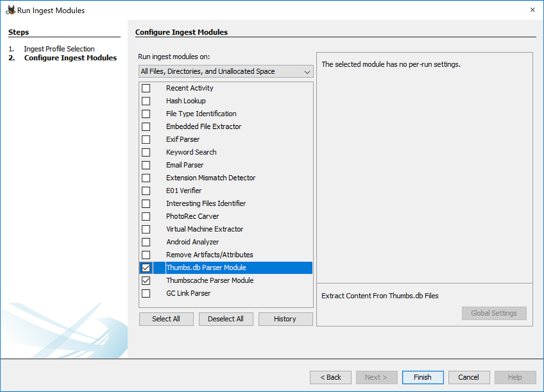The height and width of the screenshot is (392, 544).
Task: Open the ingest History button
Action: [x=285, y=319]
